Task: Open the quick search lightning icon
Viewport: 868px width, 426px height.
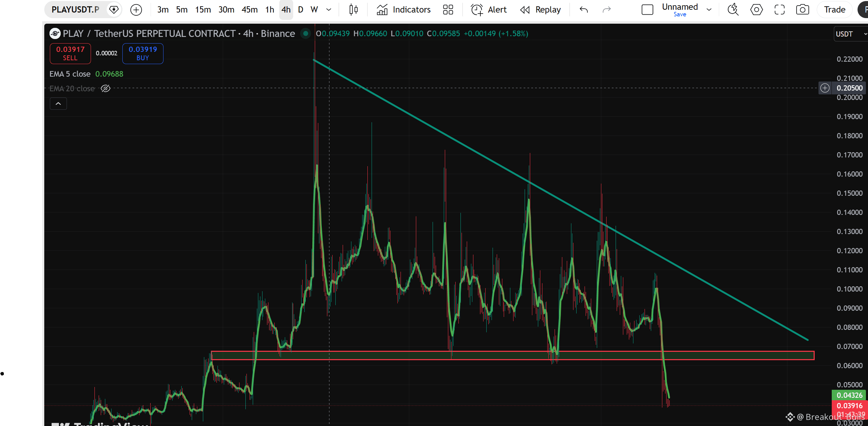Action: (x=733, y=9)
